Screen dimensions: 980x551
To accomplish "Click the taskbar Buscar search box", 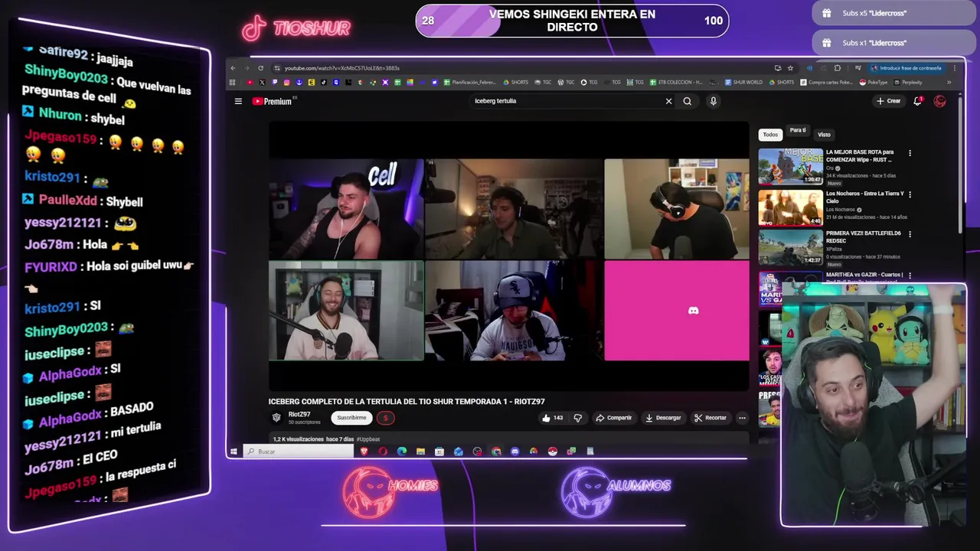I will (299, 452).
